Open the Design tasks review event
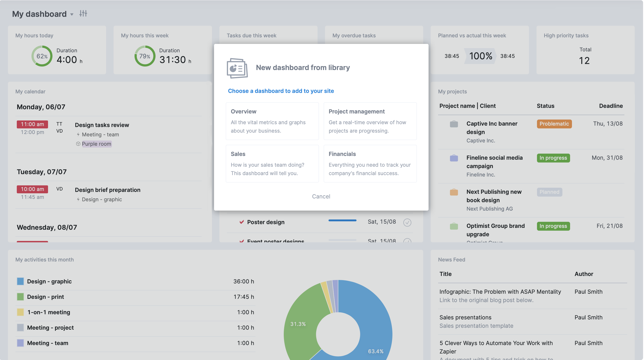The image size is (644, 360). 102,125
